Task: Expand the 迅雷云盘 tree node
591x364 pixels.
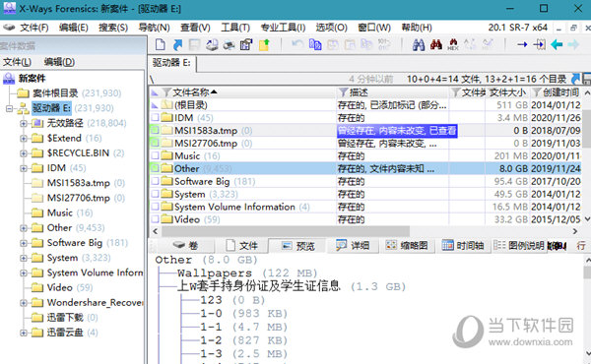Action: pyautogui.click(x=24, y=333)
